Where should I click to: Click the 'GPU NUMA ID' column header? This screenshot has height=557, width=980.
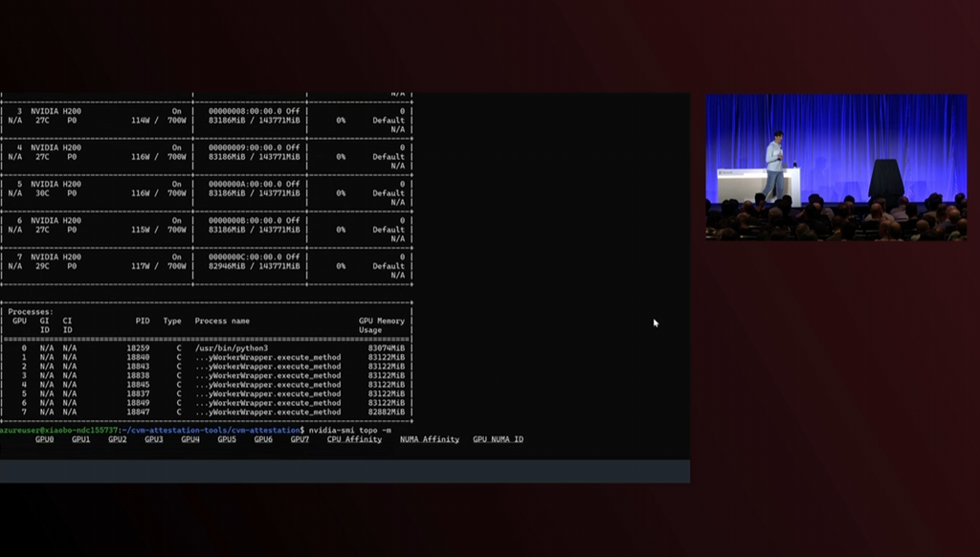pyautogui.click(x=498, y=439)
